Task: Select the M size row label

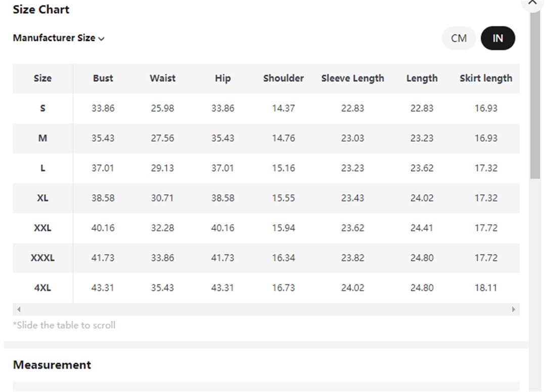Action: coord(42,138)
